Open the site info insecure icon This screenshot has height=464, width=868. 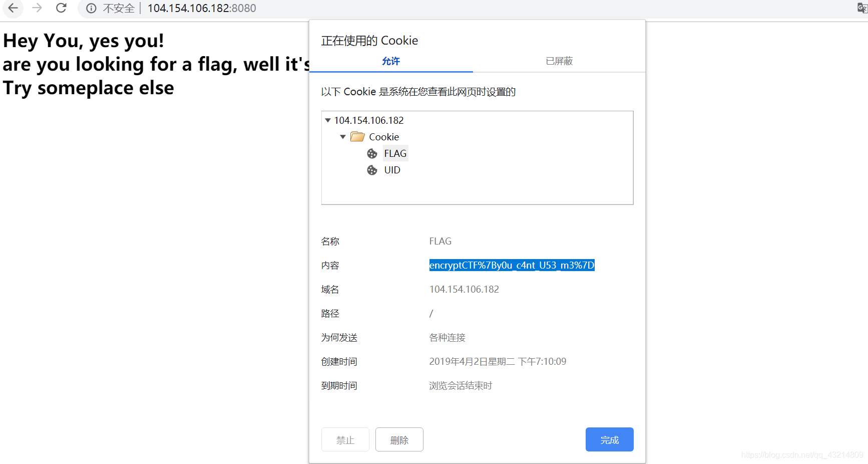[x=91, y=8]
